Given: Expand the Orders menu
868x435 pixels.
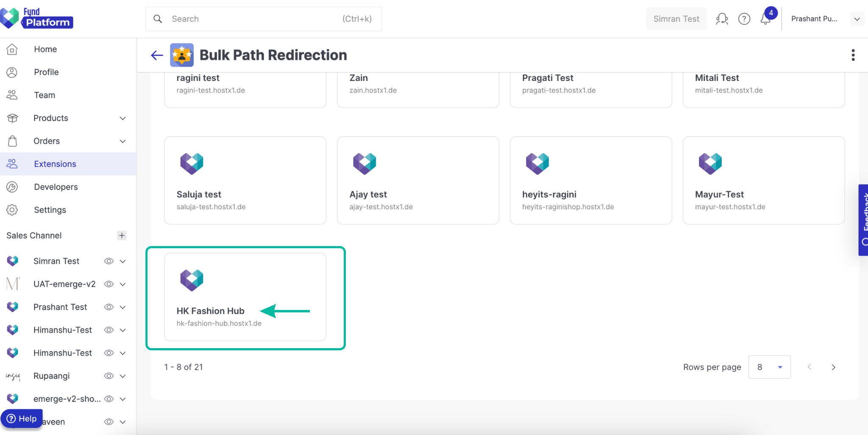Looking at the screenshot, I should [x=47, y=141].
